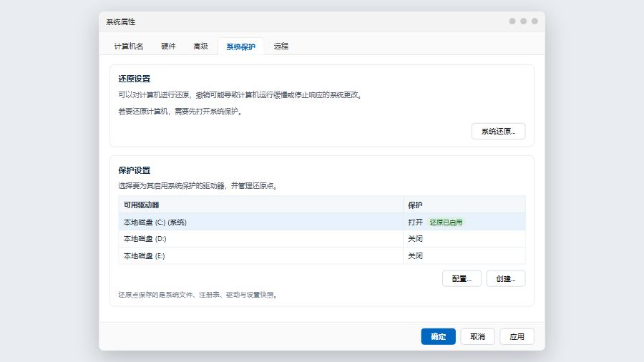The image size is (644, 362).
Task: Select the 本地磁盘 (E:) drive row
Action: (322, 255)
